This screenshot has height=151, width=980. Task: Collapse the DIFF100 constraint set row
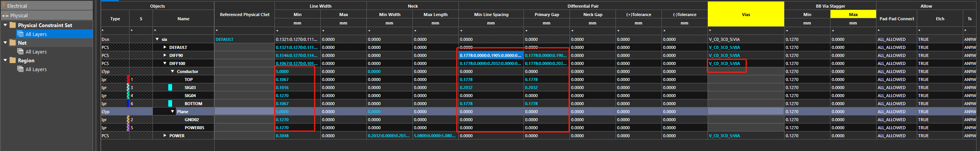coord(165,63)
